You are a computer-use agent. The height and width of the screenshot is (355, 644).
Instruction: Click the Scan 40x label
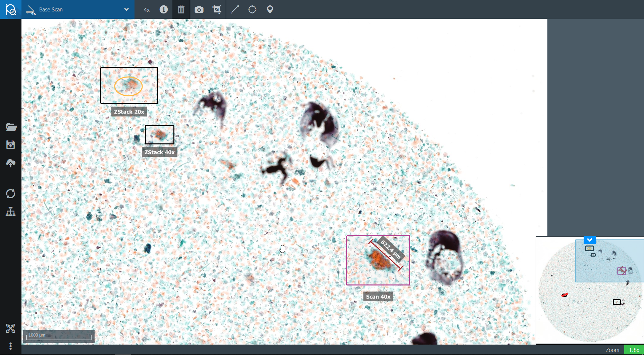tap(378, 297)
